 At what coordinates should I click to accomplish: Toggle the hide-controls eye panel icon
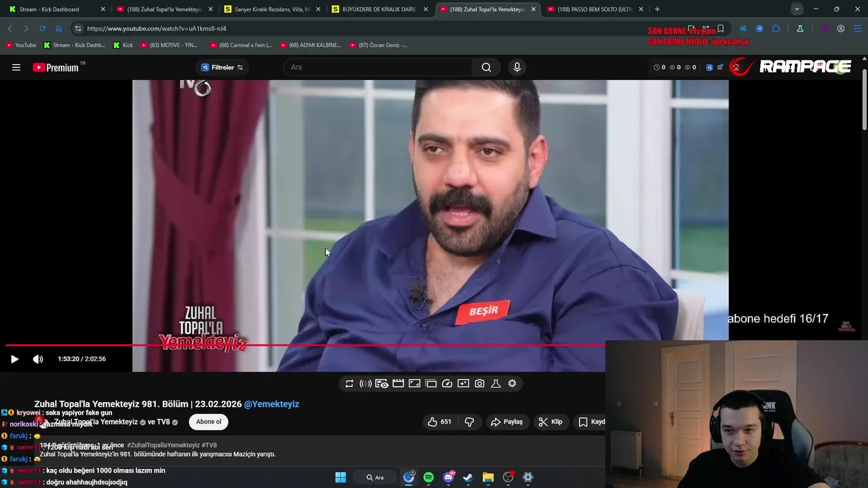pos(382,384)
